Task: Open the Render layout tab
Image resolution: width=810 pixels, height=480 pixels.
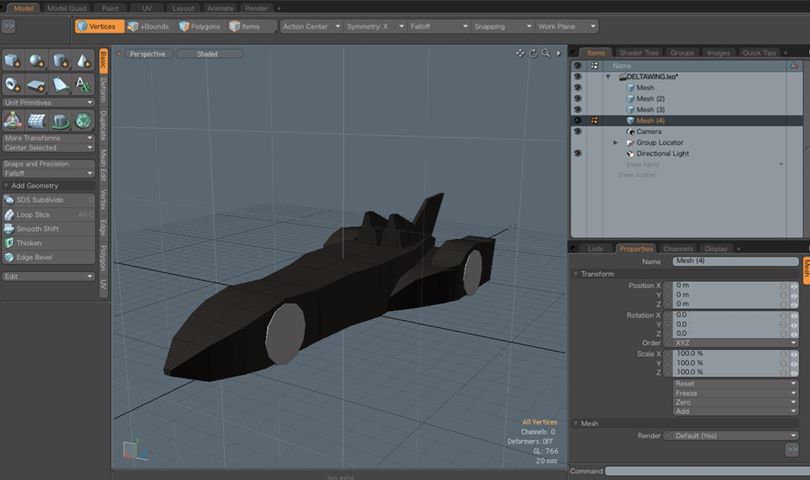Action: pyautogui.click(x=256, y=8)
